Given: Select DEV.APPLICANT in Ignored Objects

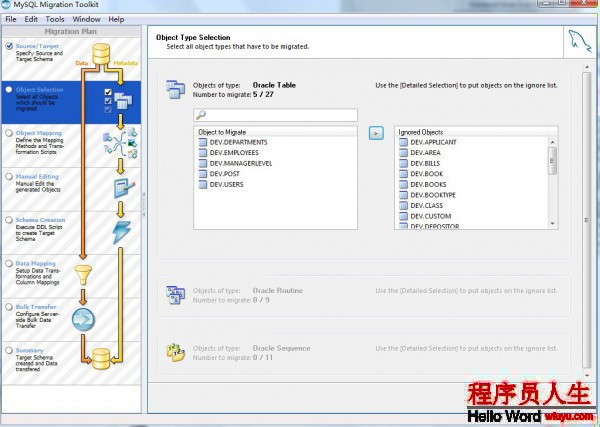Looking at the screenshot, I should [433, 142].
